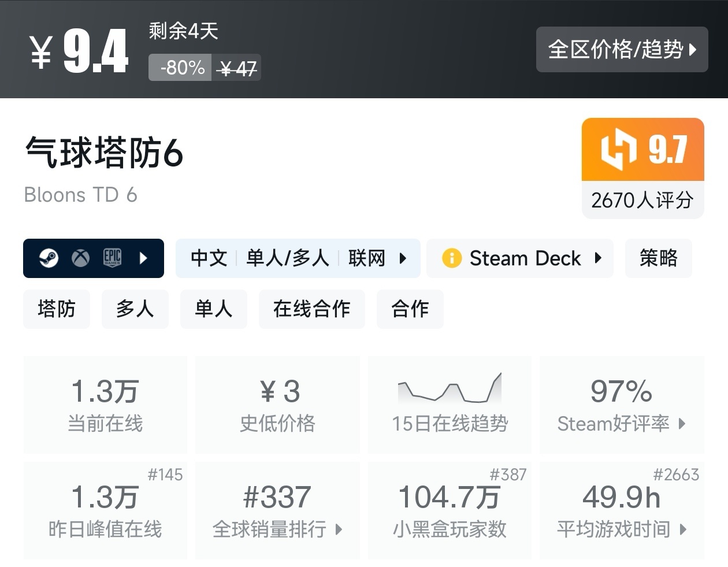Expand the platform list arrow
This screenshot has width=728, height=567.
[x=143, y=258]
